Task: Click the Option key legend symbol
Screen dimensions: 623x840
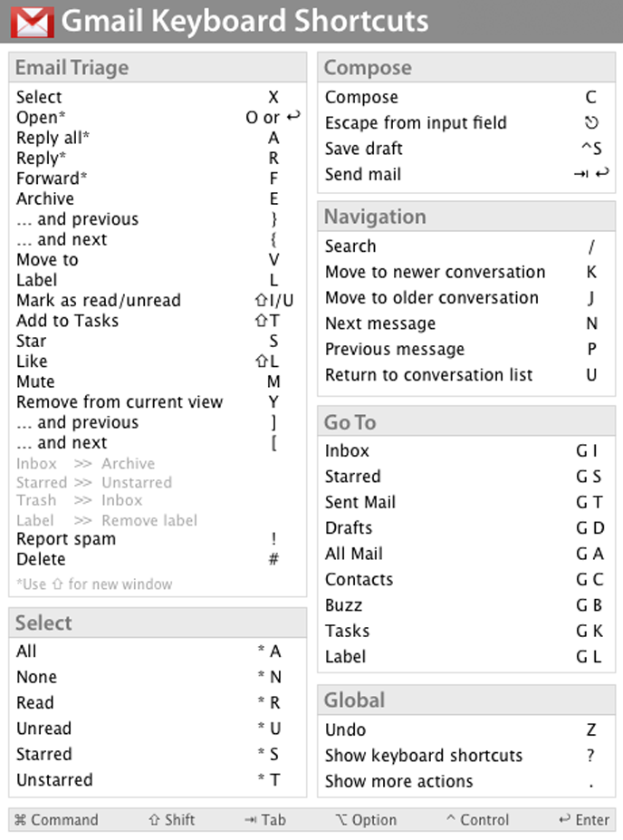Action: (x=341, y=820)
